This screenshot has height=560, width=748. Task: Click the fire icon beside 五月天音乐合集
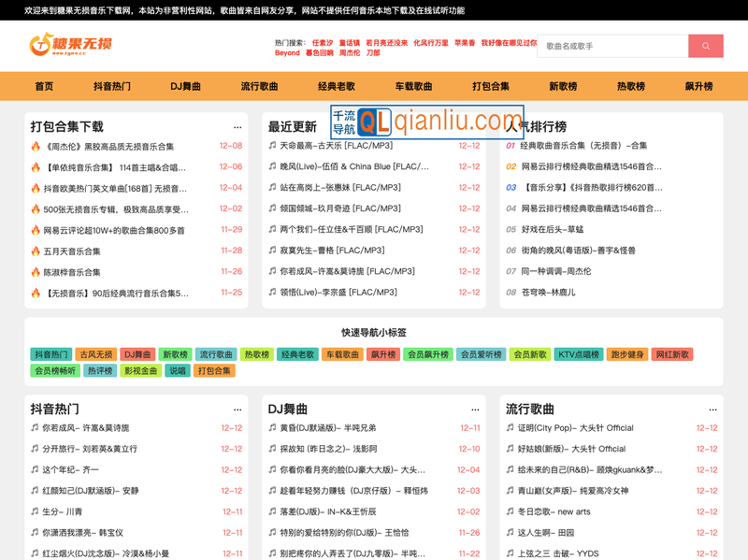click(x=34, y=251)
